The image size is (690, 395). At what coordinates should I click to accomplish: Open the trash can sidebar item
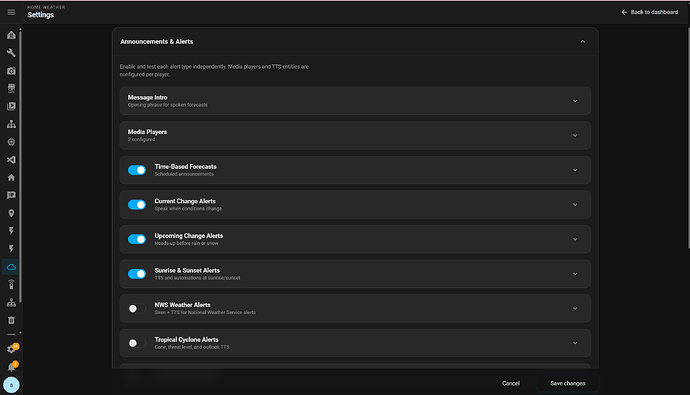[11, 320]
